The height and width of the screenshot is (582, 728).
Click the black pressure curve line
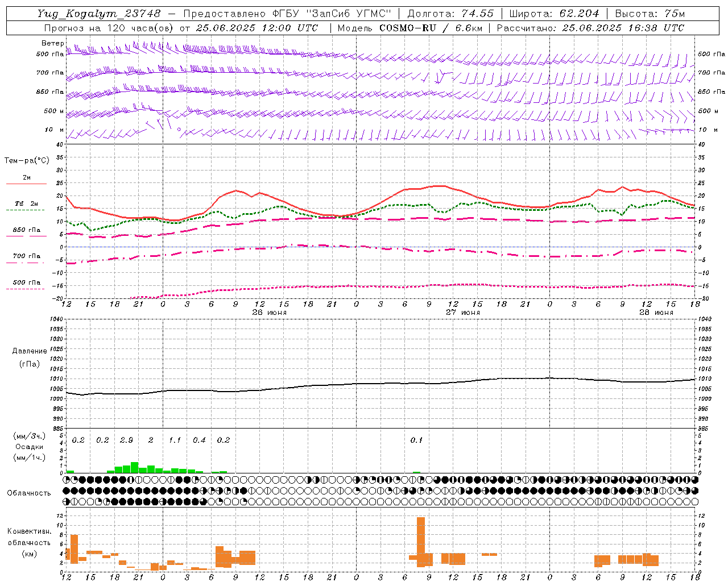click(380, 384)
